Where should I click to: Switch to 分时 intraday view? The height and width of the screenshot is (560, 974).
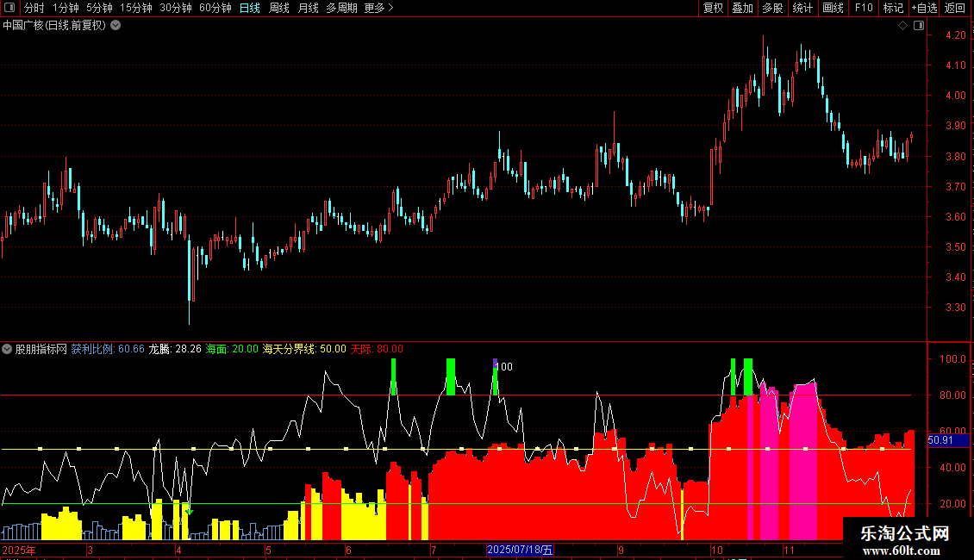coord(34,8)
